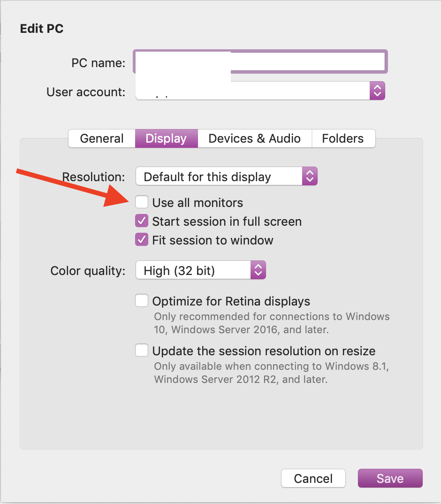
Task: Click the Use all monitors label
Action: click(x=198, y=203)
